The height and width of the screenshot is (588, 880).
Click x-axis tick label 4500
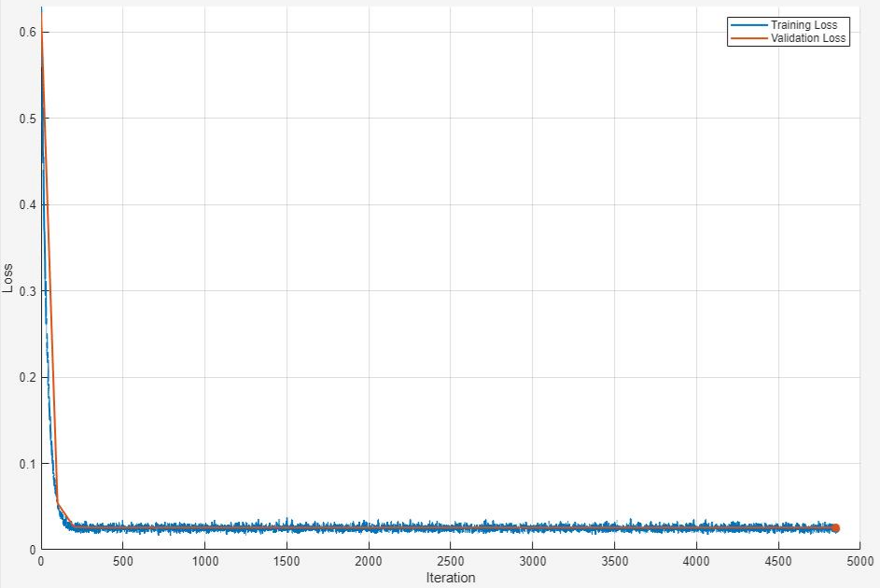[778, 562]
